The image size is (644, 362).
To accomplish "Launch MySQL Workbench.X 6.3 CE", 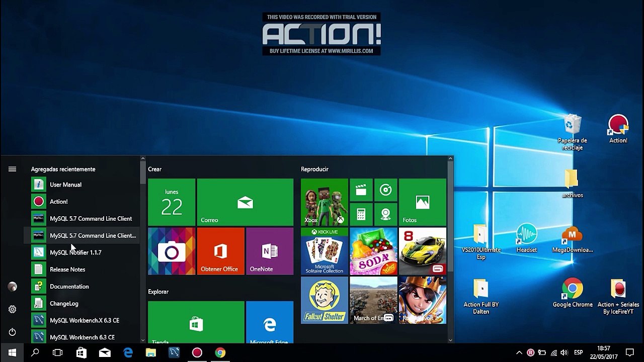I will [x=82, y=320].
